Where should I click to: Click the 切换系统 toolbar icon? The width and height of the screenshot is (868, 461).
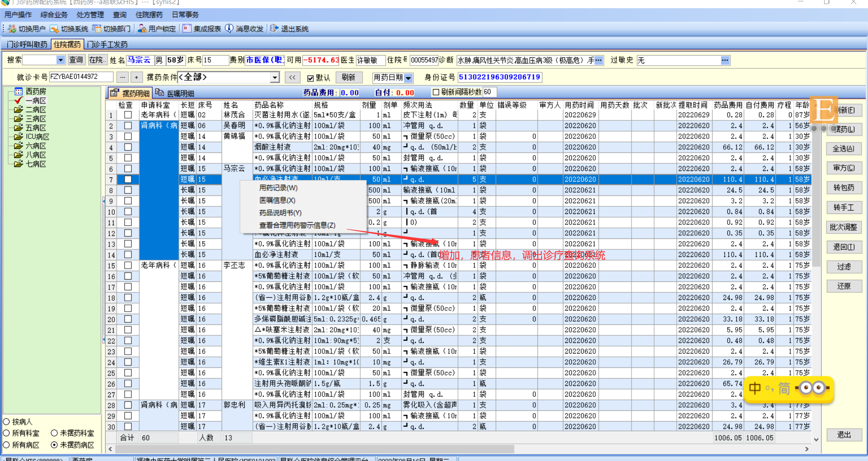click(x=54, y=29)
